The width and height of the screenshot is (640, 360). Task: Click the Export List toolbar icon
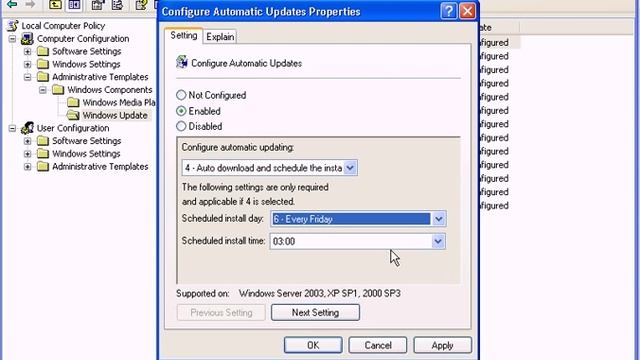coord(117,4)
